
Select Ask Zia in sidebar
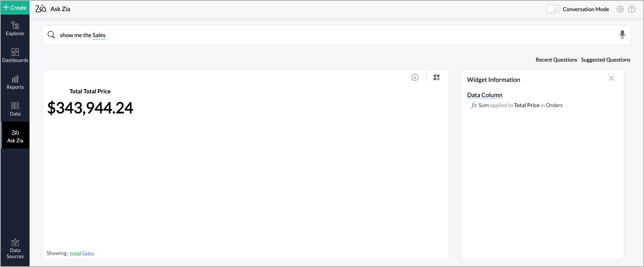[15, 136]
